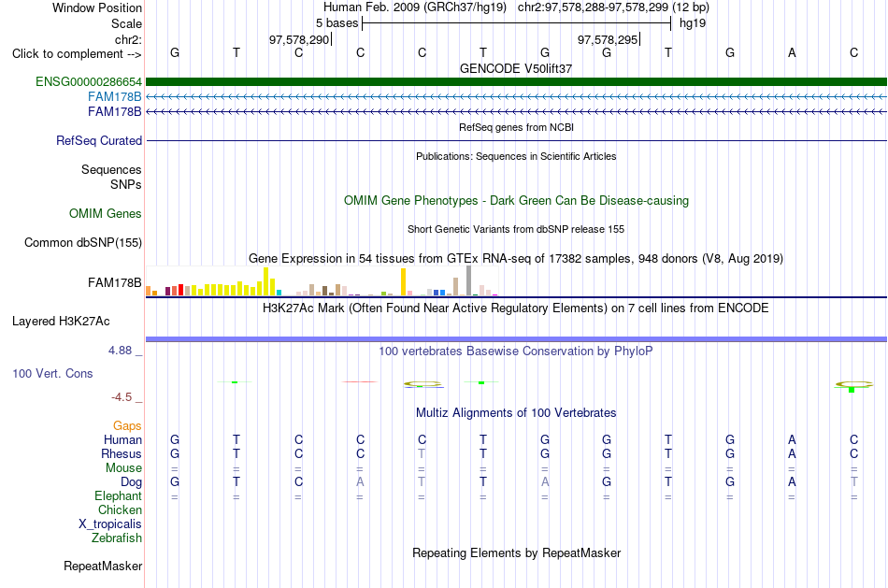Click 'Multiz Alignments of 100 Vertebrates' title

pyautogui.click(x=516, y=413)
